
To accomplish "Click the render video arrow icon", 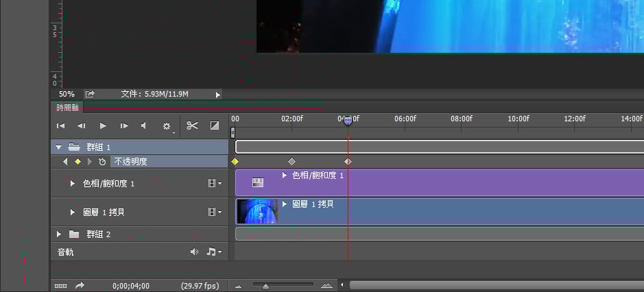I will (80, 286).
